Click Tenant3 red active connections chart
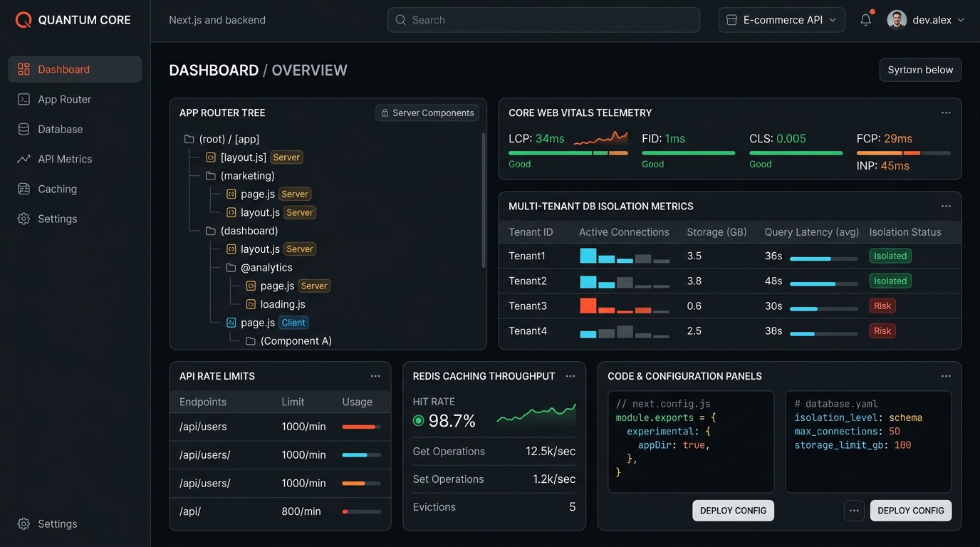Image resolution: width=980 pixels, height=547 pixels. pos(625,306)
